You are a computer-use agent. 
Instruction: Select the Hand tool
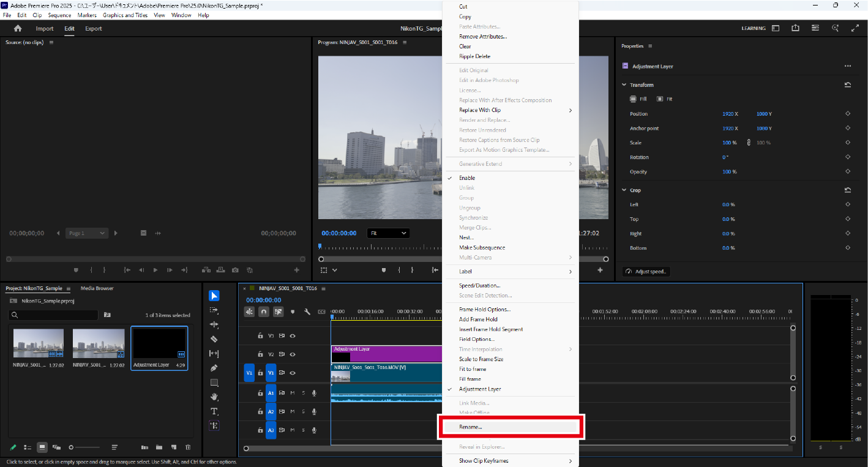click(x=214, y=397)
